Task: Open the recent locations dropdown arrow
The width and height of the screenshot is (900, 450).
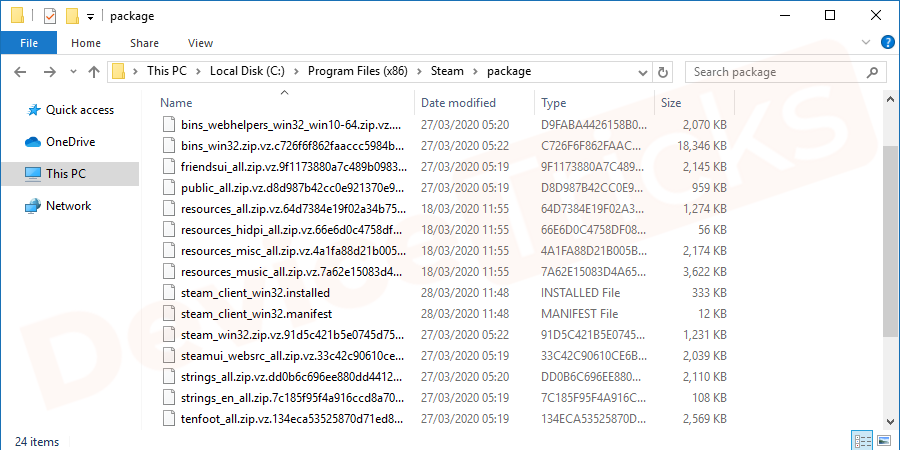Action: [x=73, y=72]
